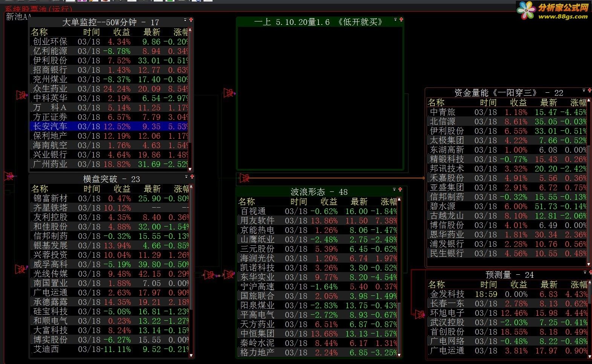Click scroll-up arrow in 大单监控 list

[x=190, y=29]
